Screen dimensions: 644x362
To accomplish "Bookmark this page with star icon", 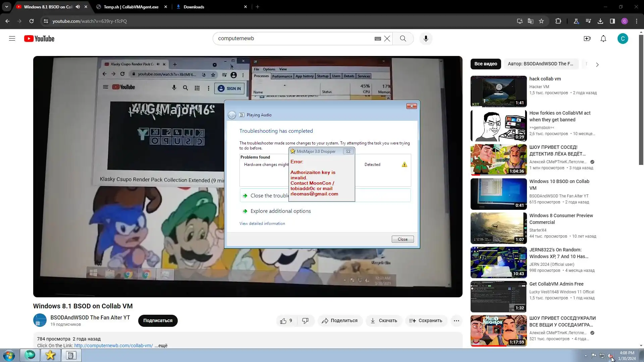I will pos(541,21).
